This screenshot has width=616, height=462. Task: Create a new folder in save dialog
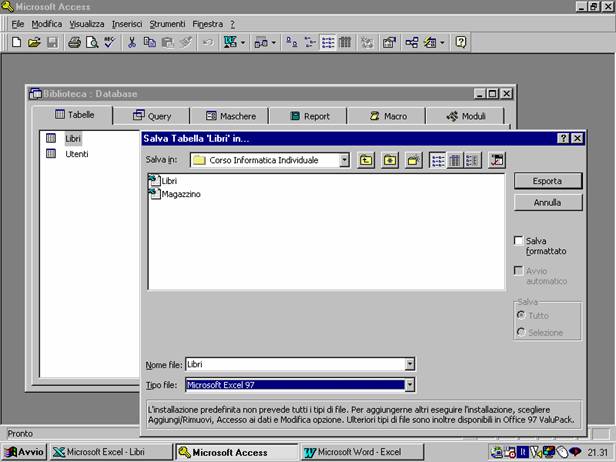click(414, 160)
